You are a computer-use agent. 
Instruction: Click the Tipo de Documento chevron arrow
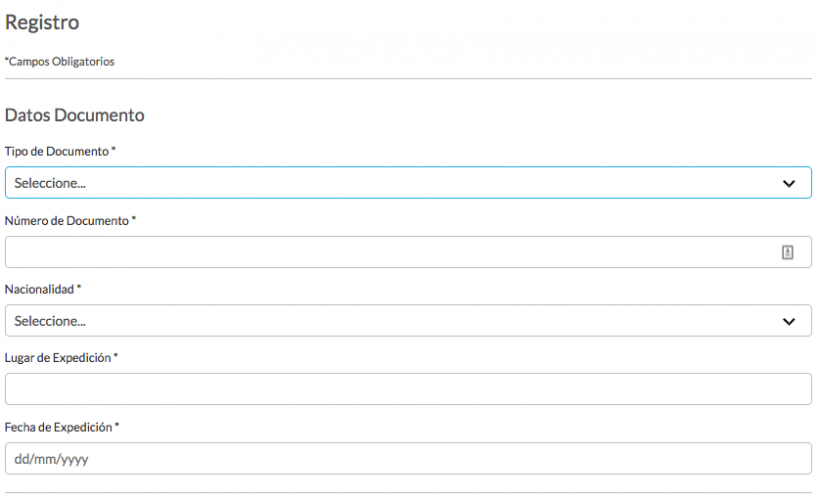(x=789, y=184)
